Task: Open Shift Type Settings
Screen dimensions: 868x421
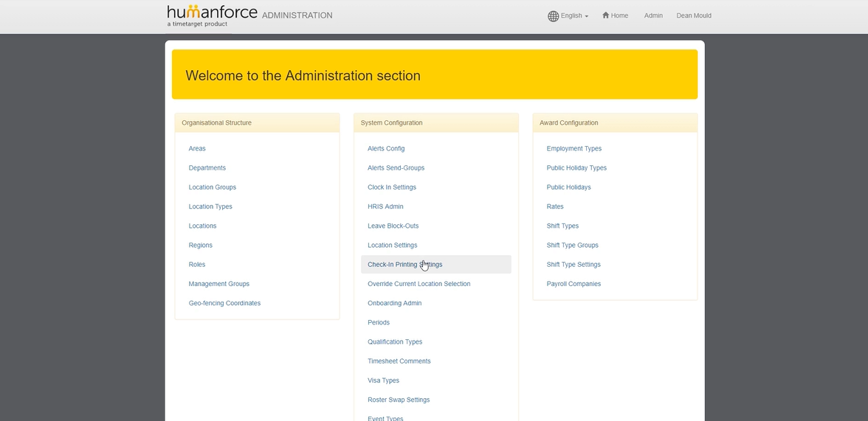Action: pyautogui.click(x=573, y=265)
